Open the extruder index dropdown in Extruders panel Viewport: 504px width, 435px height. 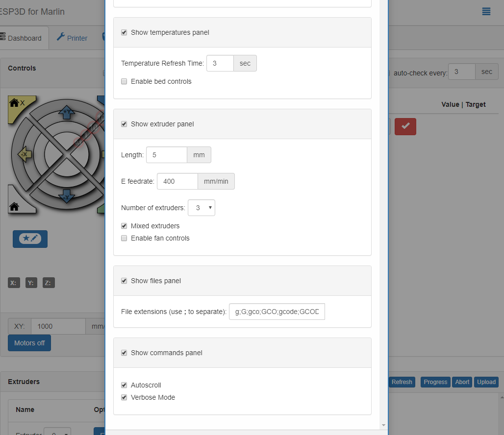(57, 432)
